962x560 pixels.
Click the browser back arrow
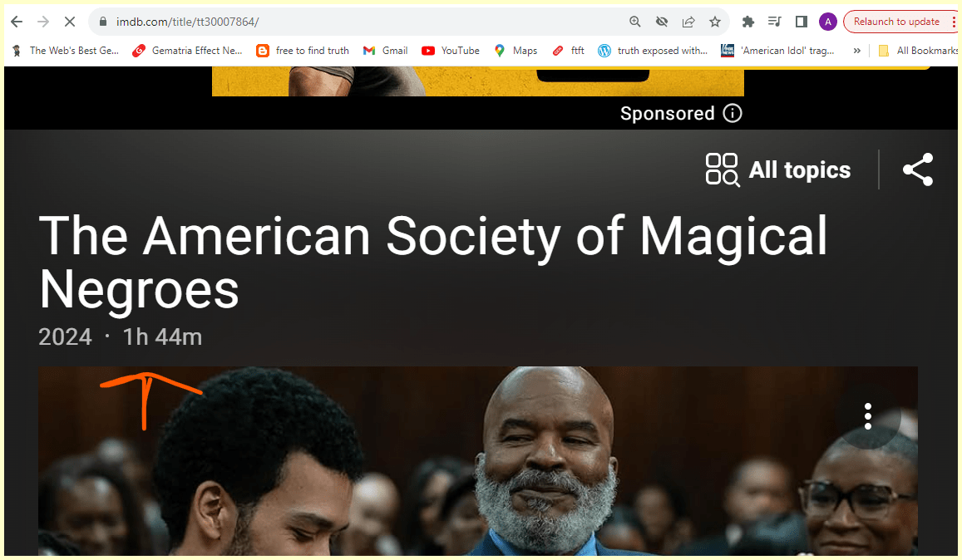click(x=17, y=22)
